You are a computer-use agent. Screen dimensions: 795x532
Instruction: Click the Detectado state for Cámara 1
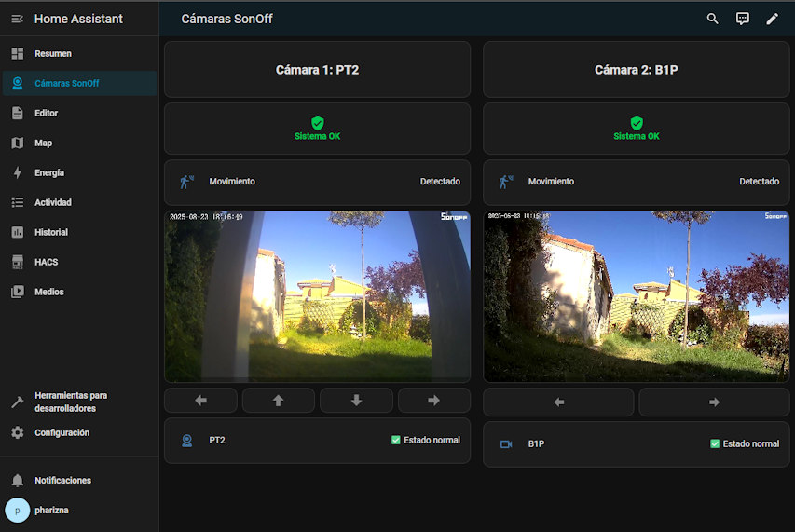point(440,182)
